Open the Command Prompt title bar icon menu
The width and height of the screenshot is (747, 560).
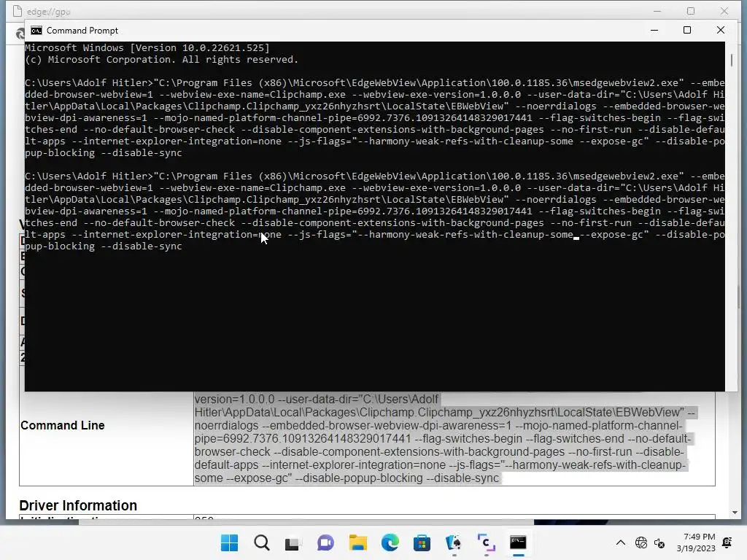coord(36,31)
